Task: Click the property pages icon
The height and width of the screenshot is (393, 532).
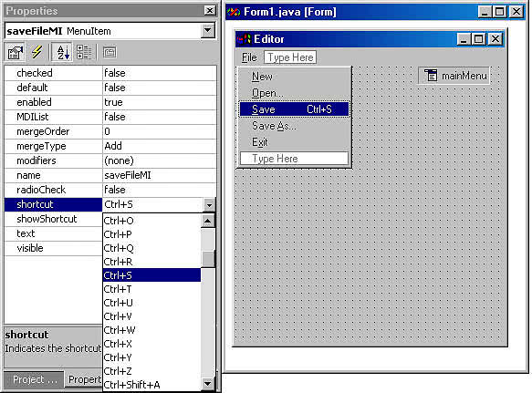Action: pos(110,53)
